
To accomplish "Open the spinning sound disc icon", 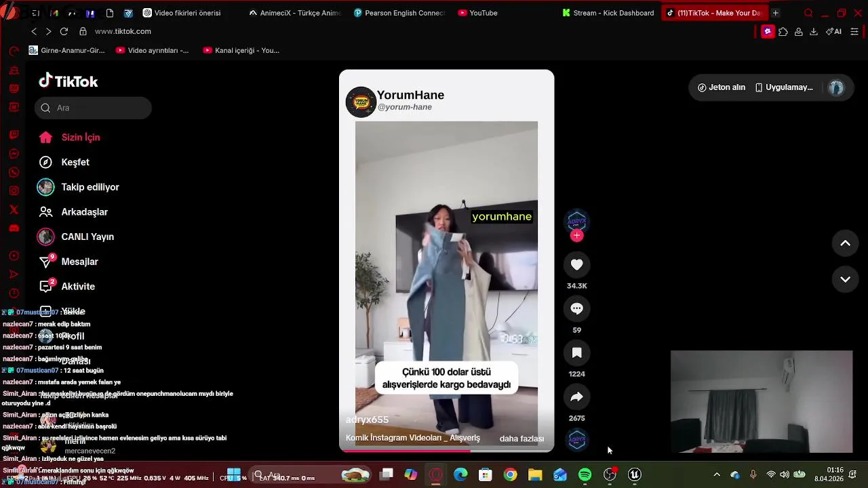I will (x=576, y=440).
